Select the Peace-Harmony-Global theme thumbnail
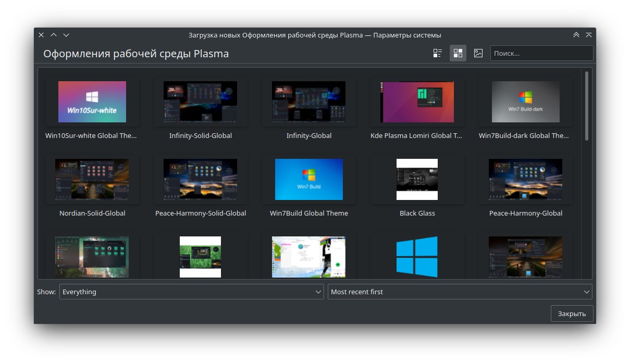 pyautogui.click(x=526, y=180)
